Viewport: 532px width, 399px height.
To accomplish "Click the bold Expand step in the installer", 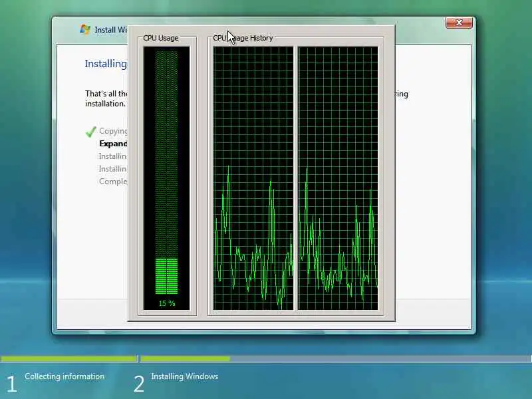I will [x=113, y=144].
